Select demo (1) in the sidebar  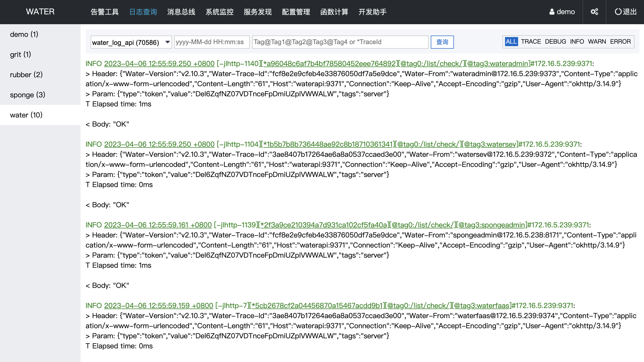pyautogui.click(x=40, y=34)
